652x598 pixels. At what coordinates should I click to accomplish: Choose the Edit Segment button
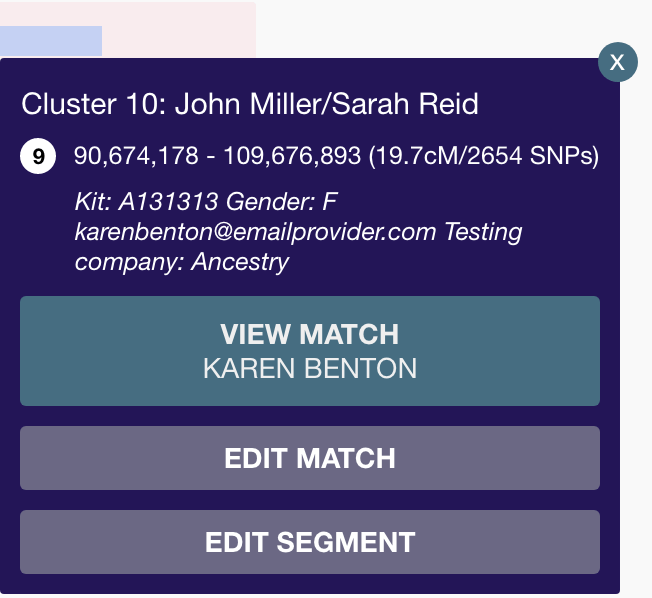coord(310,542)
